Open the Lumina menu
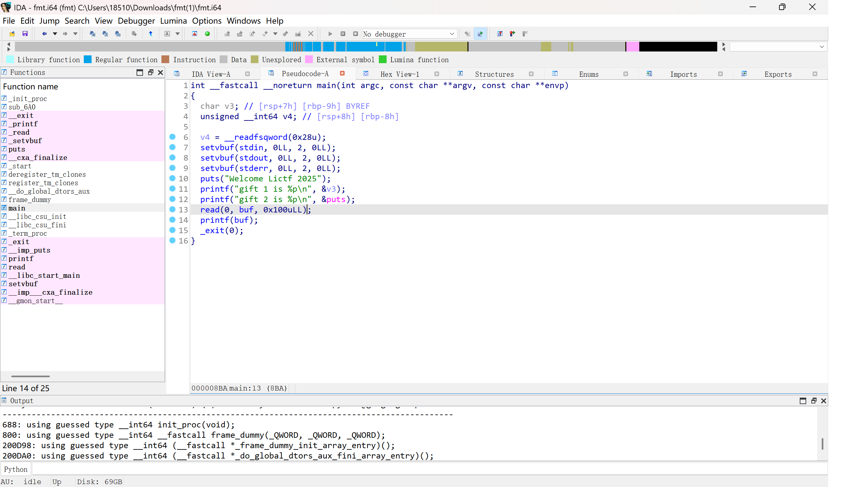Viewport: 868px width, 487px height. pos(173,21)
